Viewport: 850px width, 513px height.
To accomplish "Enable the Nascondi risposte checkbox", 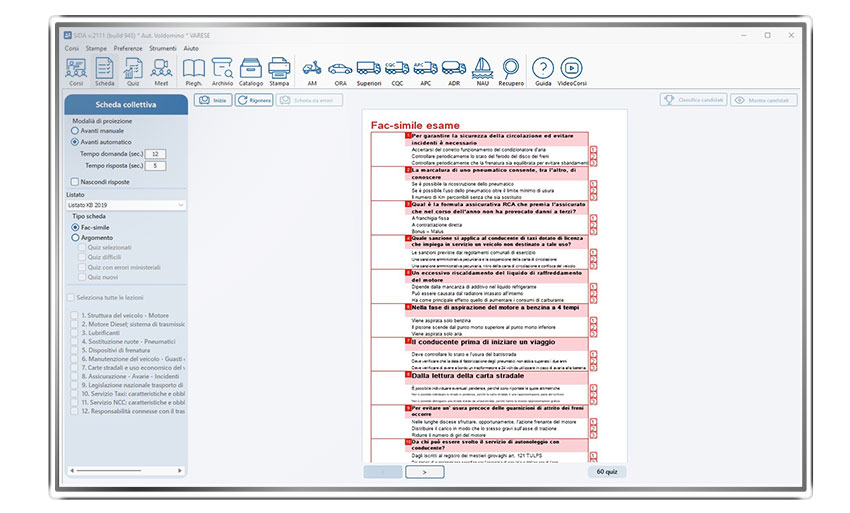I will tap(75, 181).
